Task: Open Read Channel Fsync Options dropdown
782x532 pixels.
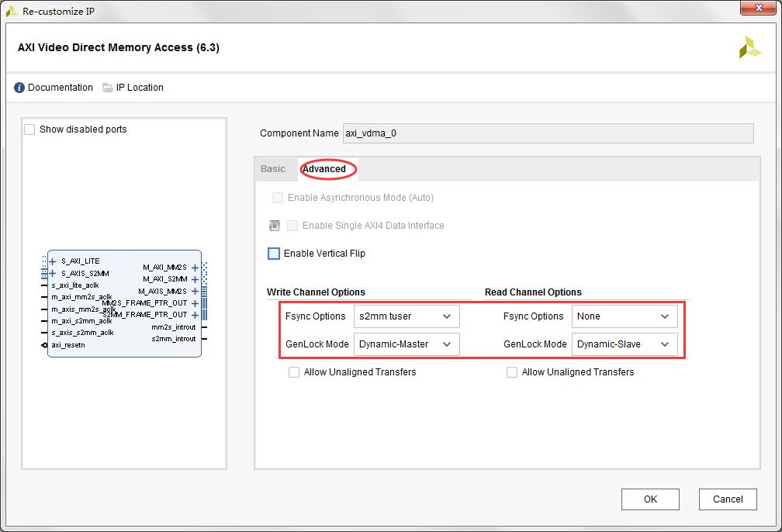Action: click(625, 316)
